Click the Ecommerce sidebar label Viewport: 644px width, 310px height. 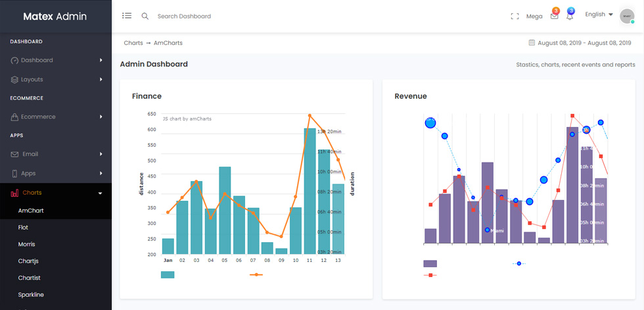(38, 116)
